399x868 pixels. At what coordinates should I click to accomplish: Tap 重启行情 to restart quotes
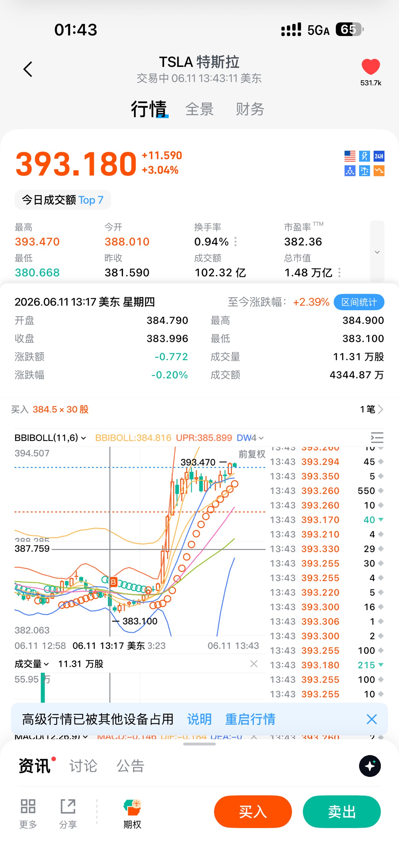pos(250,719)
